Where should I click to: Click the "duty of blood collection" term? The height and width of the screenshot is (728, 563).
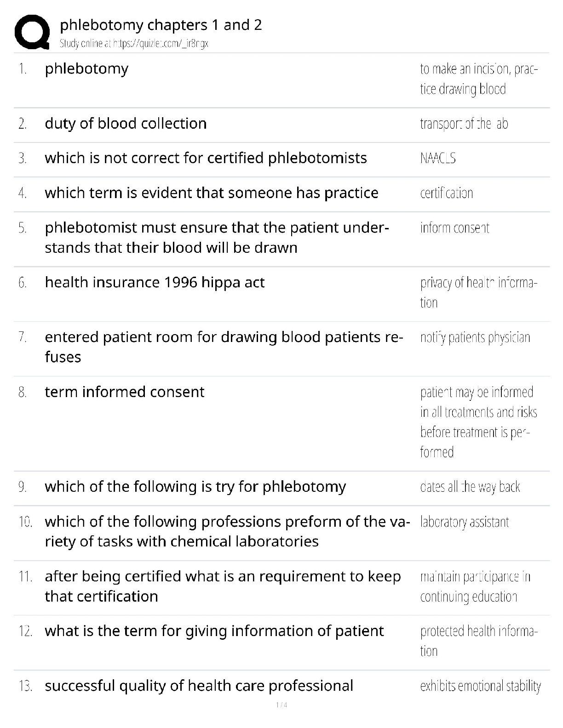point(126,124)
